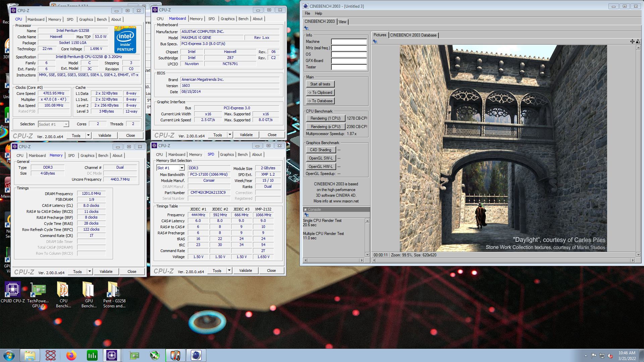Screen dimensions: 644x362
Task: Open the TechPowerUp GPU-Z desktop shortcut
Action: click(38, 294)
